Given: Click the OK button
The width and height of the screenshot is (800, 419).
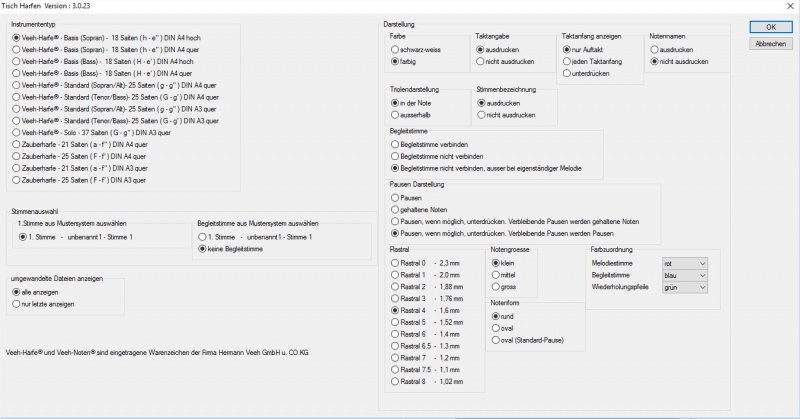Looking at the screenshot, I should 770,27.
